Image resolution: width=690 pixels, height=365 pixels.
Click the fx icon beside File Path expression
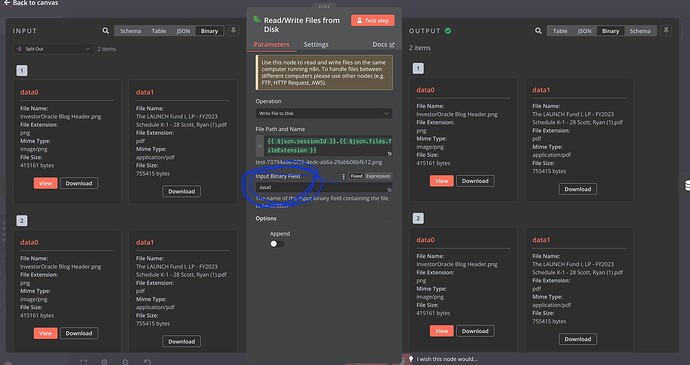(x=260, y=146)
